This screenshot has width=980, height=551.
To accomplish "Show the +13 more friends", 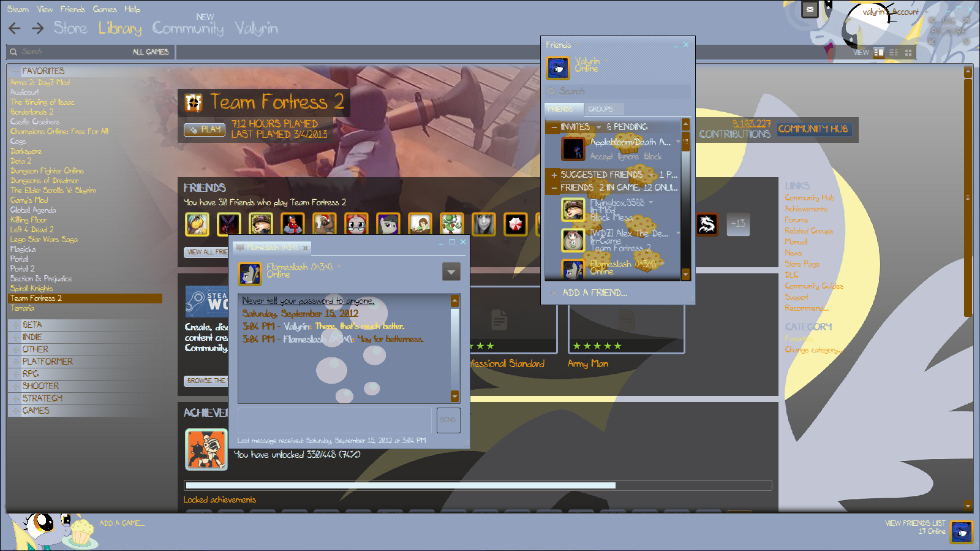I will pyautogui.click(x=738, y=224).
